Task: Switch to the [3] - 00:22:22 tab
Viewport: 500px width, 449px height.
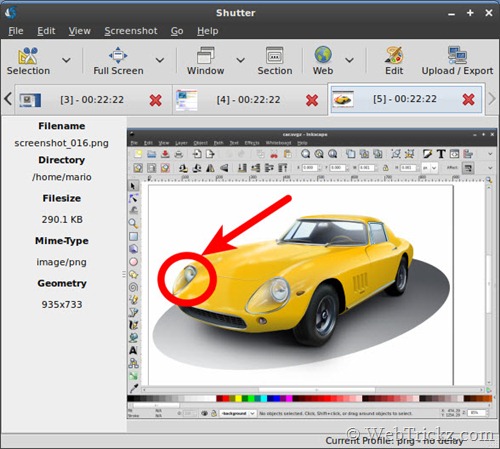Action: pyautogui.click(x=92, y=100)
